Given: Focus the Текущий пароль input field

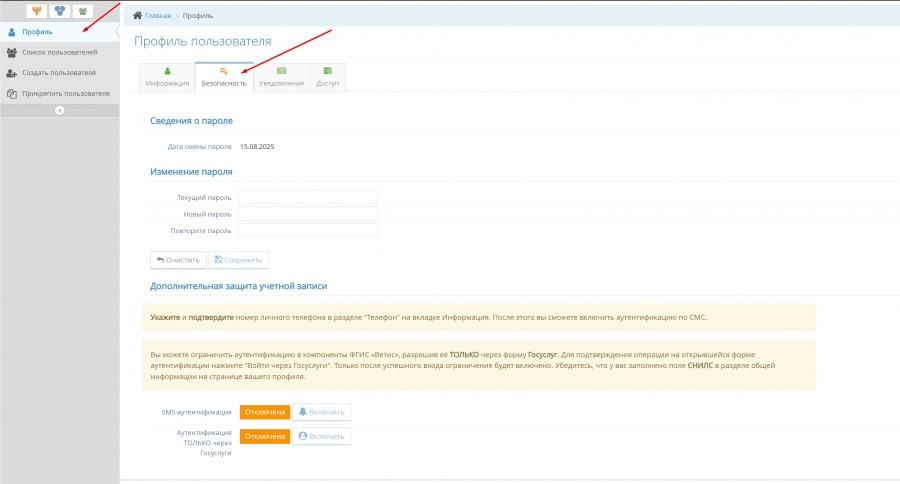Looking at the screenshot, I should [307, 197].
